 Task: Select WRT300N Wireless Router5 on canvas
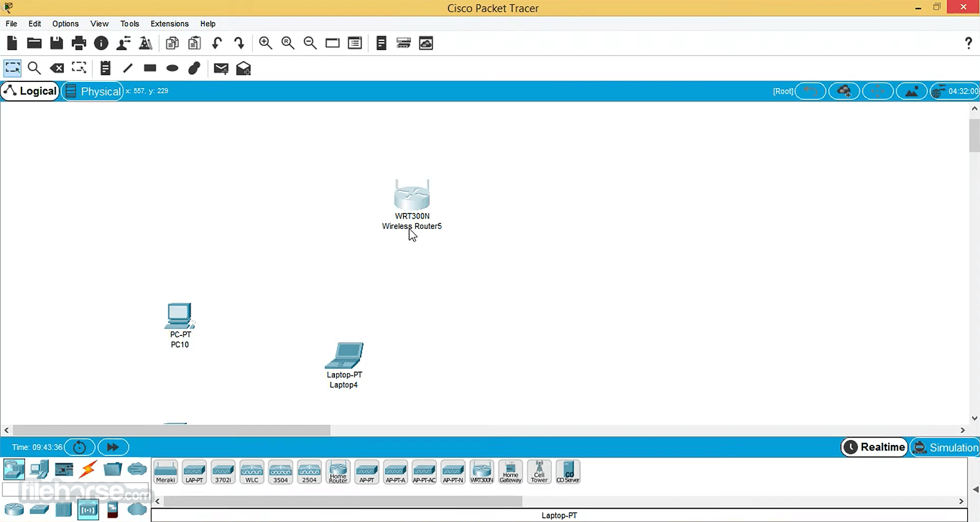(x=412, y=196)
